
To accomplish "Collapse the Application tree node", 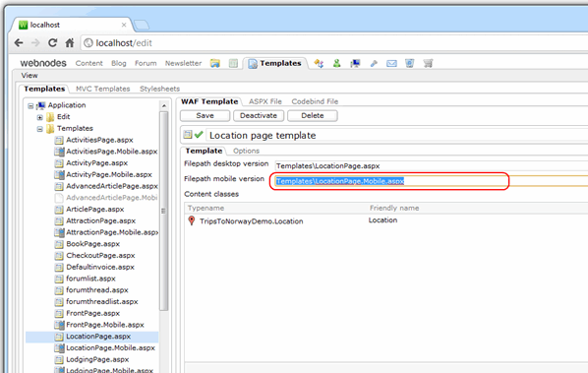I will (30, 106).
